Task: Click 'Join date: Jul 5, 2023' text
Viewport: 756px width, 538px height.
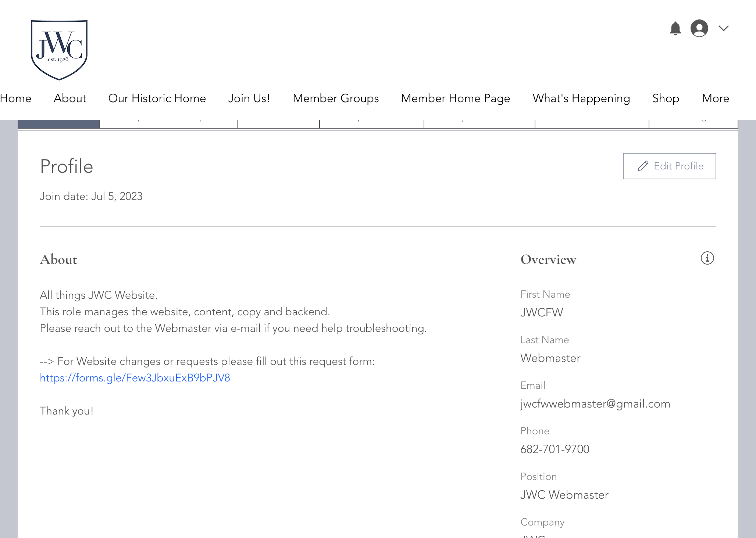Action: [x=91, y=196]
